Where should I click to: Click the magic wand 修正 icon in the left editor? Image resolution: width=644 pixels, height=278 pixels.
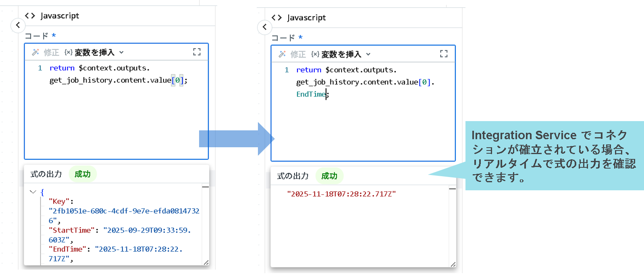tap(35, 52)
